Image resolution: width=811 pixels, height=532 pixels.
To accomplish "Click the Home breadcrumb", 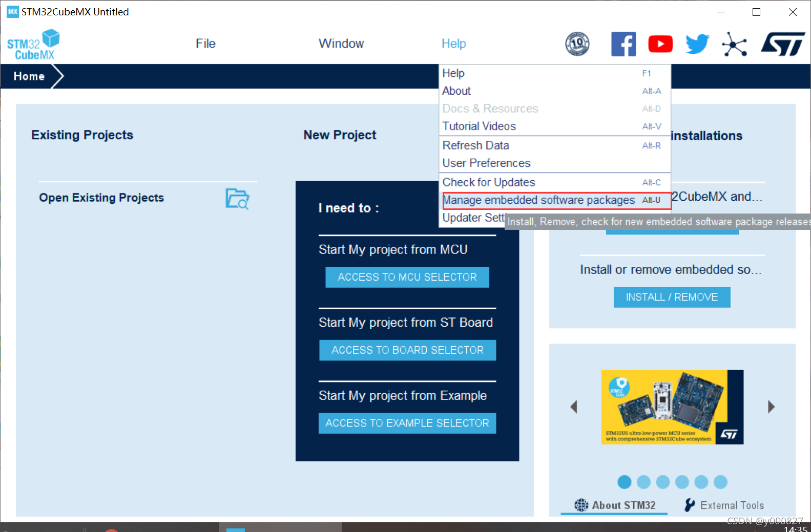I will point(29,76).
